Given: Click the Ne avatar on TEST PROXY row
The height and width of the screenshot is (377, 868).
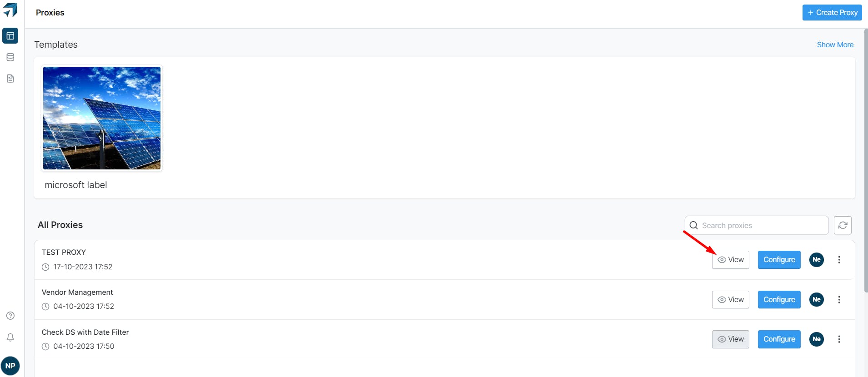Looking at the screenshot, I should [x=817, y=260].
